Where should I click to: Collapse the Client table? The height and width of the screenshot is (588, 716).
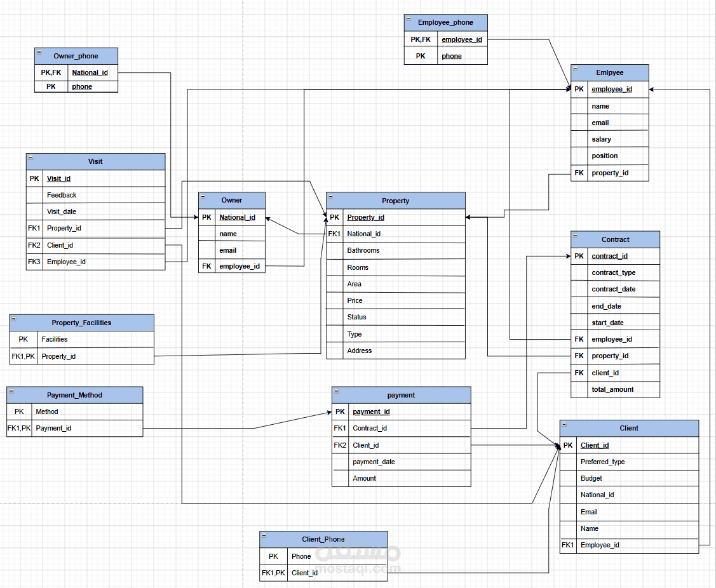coord(564,424)
